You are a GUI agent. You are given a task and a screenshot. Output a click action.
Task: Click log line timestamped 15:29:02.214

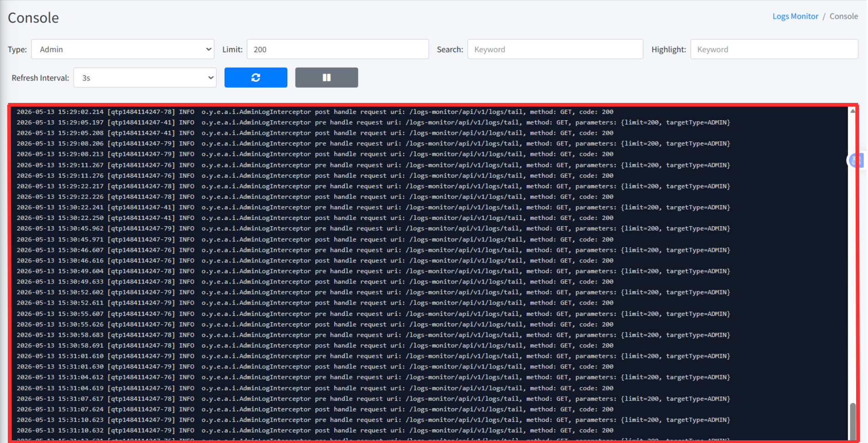(x=315, y=112)
